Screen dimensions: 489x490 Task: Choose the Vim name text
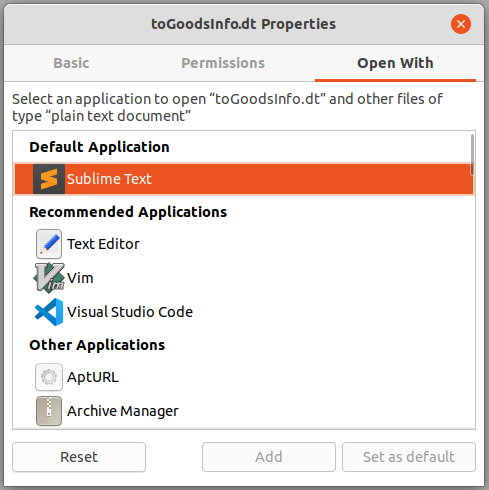(x=80, y=278)
